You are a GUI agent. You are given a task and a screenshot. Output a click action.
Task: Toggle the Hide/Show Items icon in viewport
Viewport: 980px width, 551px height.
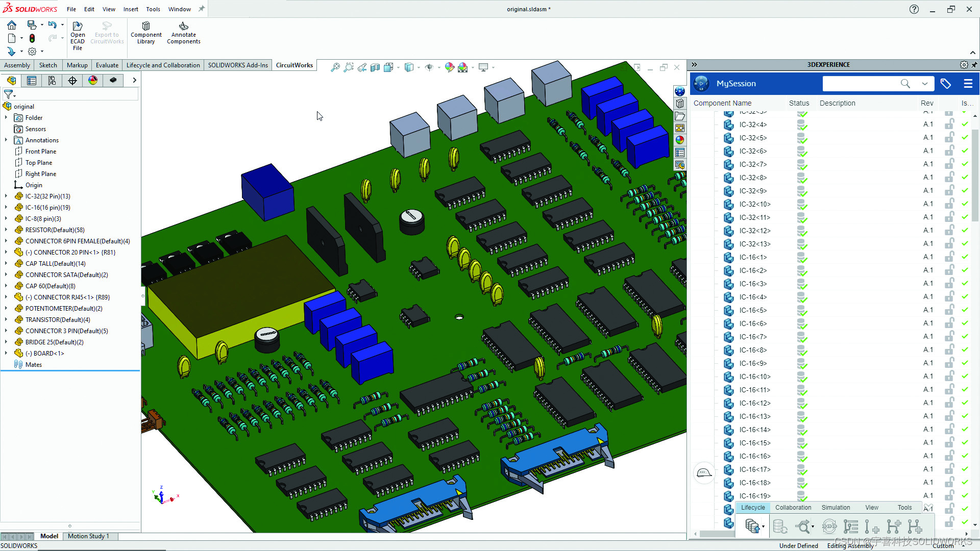[429, 67]
